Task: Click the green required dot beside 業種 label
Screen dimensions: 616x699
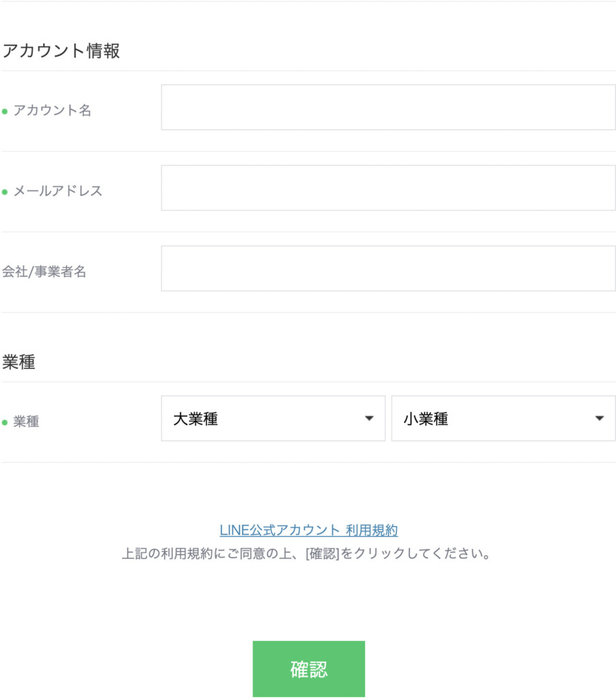Action: 5,423
